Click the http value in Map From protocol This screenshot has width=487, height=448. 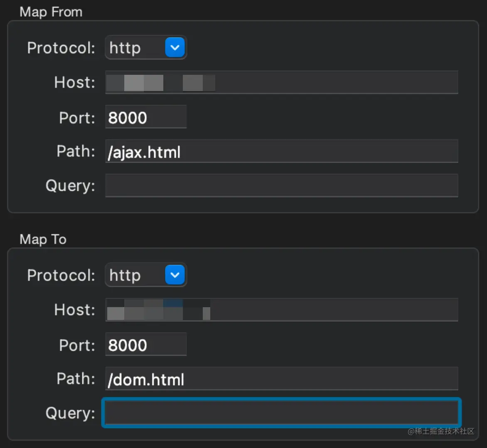point(125,48)
